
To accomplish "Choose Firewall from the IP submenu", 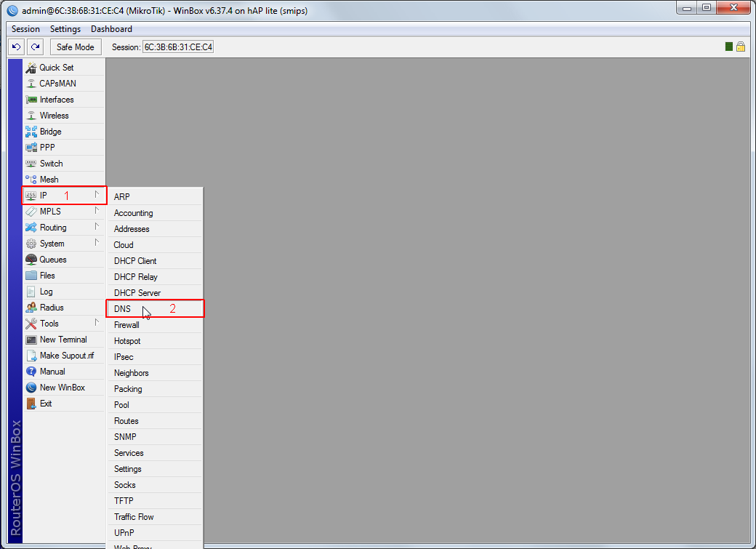I will [126, 325].
